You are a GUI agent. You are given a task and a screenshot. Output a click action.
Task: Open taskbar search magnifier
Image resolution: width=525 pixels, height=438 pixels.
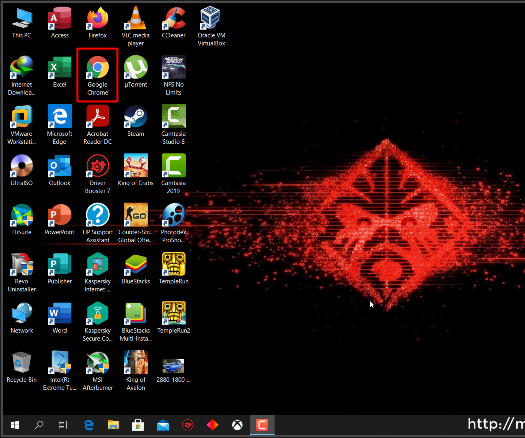pos(39,425)
